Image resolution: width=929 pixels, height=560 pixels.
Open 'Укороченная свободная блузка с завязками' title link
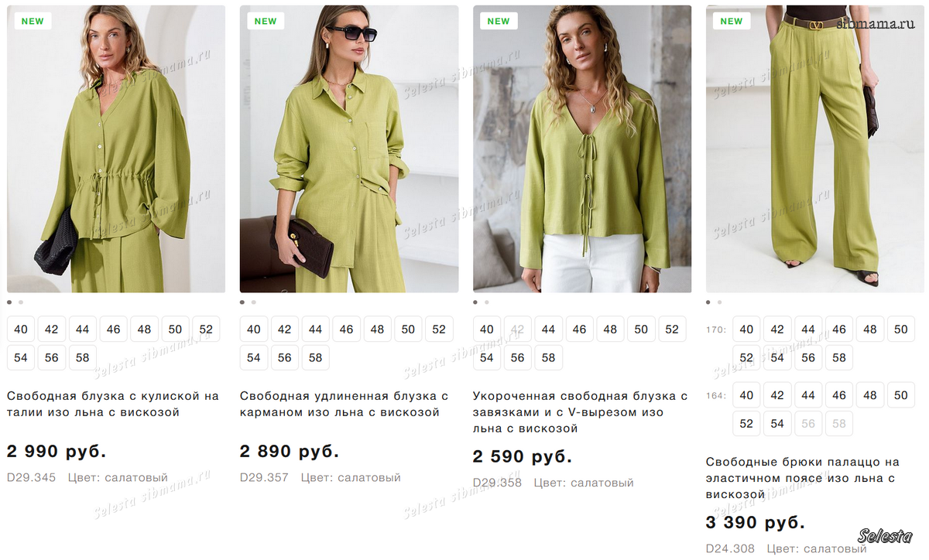(x=580, y=411)
